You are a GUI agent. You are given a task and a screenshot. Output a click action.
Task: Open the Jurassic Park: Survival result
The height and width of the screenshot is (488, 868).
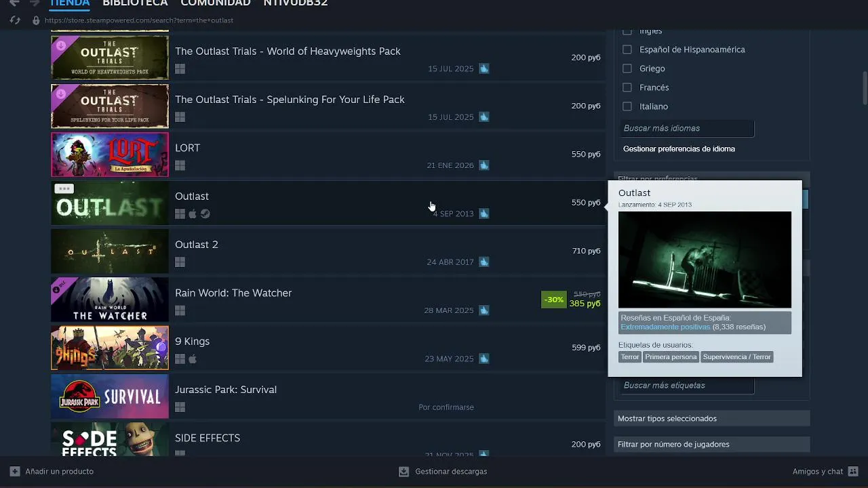(x=328, y=396)
